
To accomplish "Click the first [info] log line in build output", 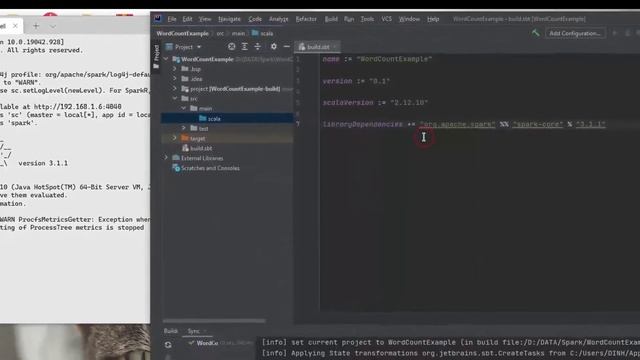I will (451, 342).
